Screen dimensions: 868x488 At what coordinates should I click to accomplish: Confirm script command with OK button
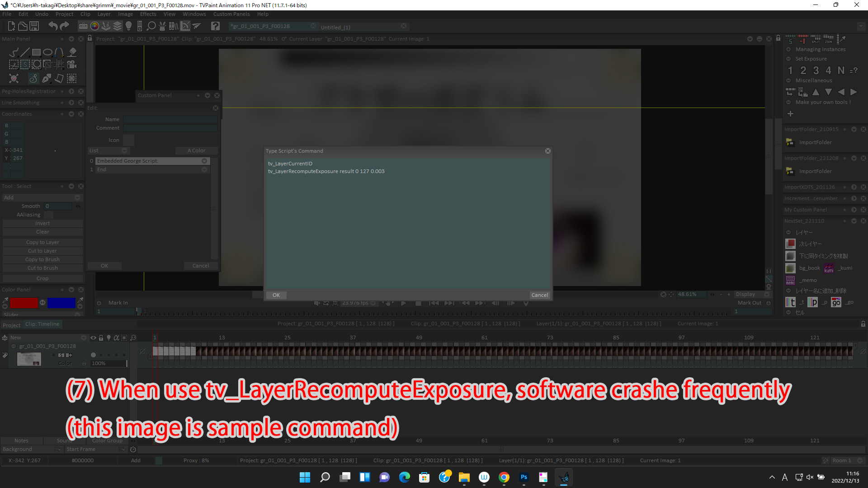point(276,295)
